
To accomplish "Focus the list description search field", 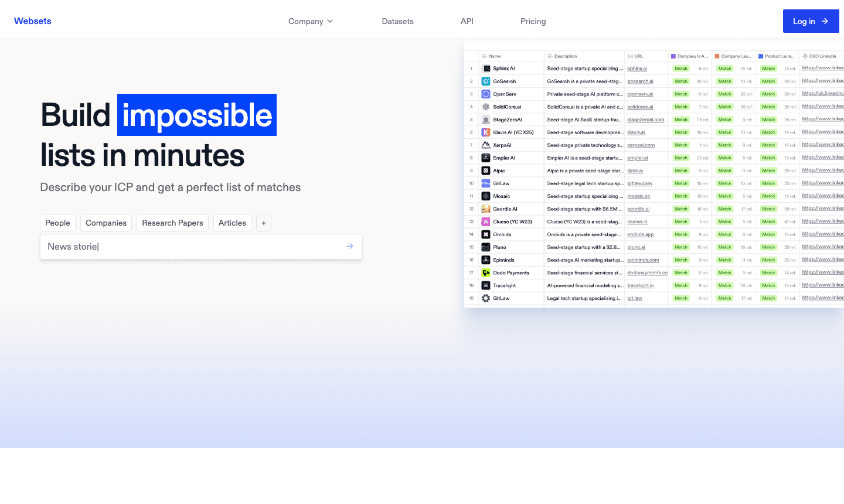I will tap(201, 247).
